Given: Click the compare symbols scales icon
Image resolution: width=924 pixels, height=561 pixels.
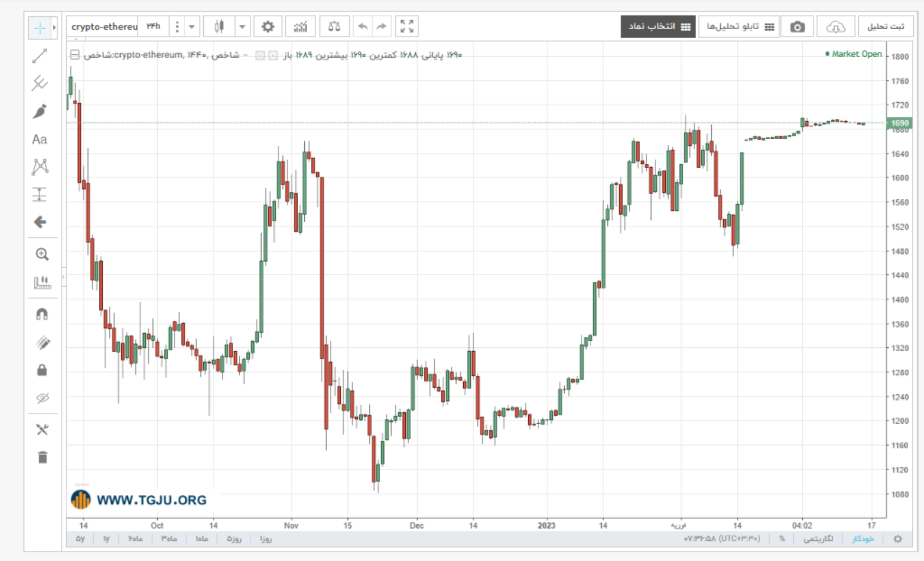Looking at the screenshot, I should 335,26.
